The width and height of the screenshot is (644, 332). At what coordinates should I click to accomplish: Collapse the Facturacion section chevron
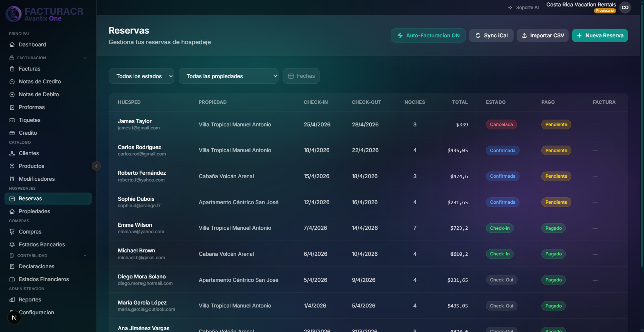click(x=85, y=58)
